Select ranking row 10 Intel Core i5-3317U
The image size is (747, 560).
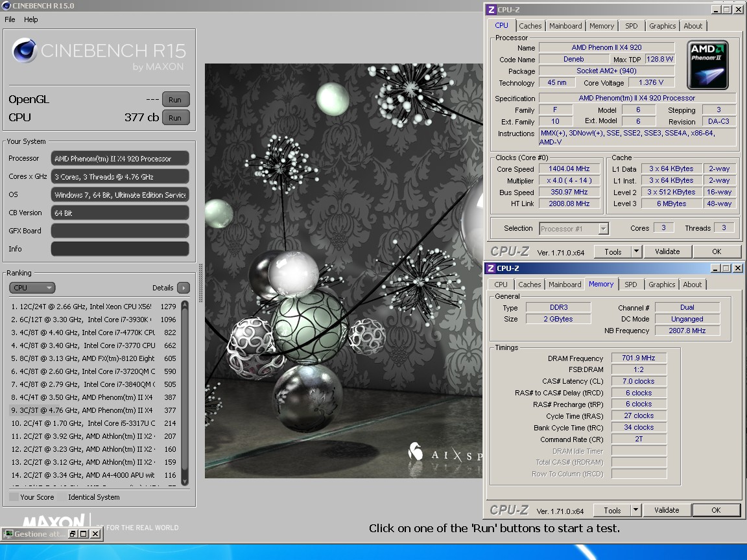[x=94, y=423]
